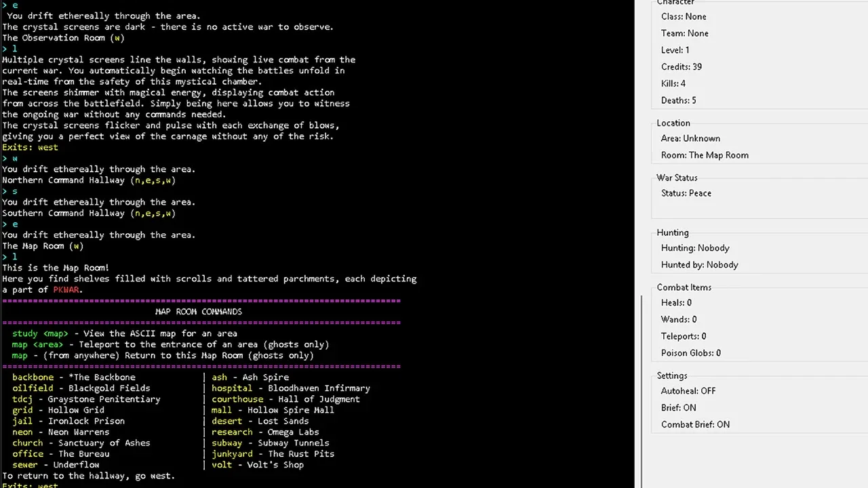Click the 'Settings' panel heading
The height and width of the screenshot is (488, 868).
pyautogui.click(x=672, y=375)
